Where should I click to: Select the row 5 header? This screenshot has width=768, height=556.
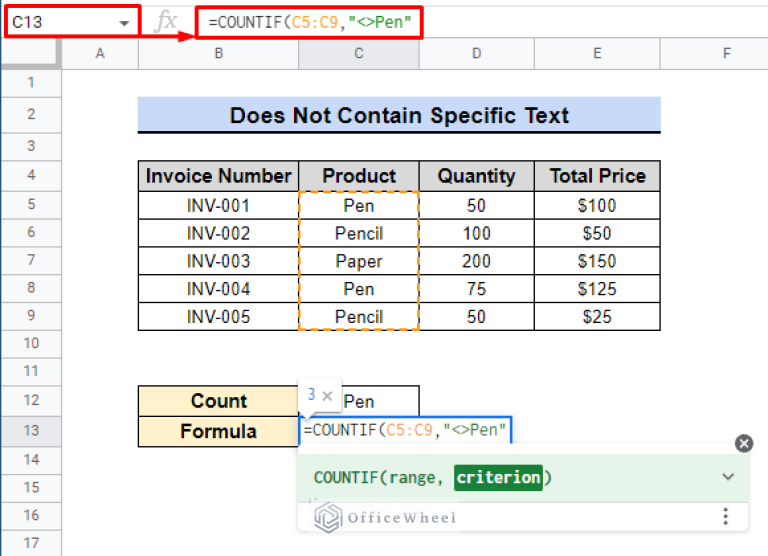coord(30,205)
